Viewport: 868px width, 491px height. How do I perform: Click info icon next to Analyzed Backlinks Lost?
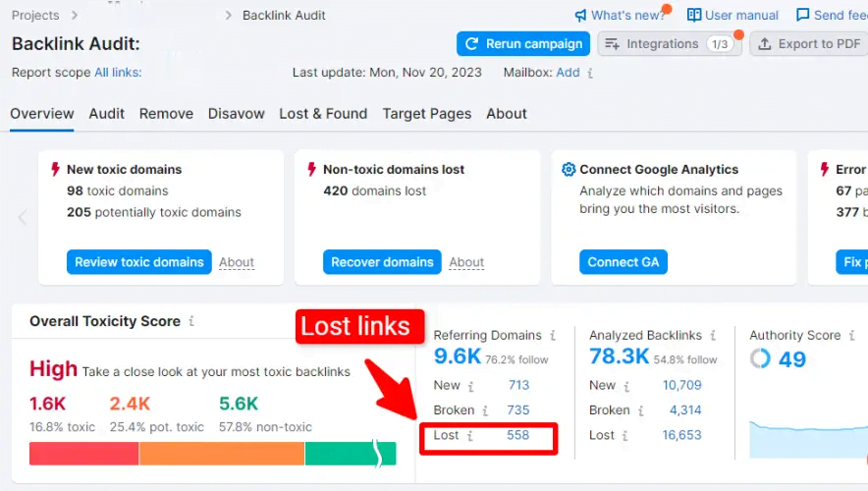(624, 436)
